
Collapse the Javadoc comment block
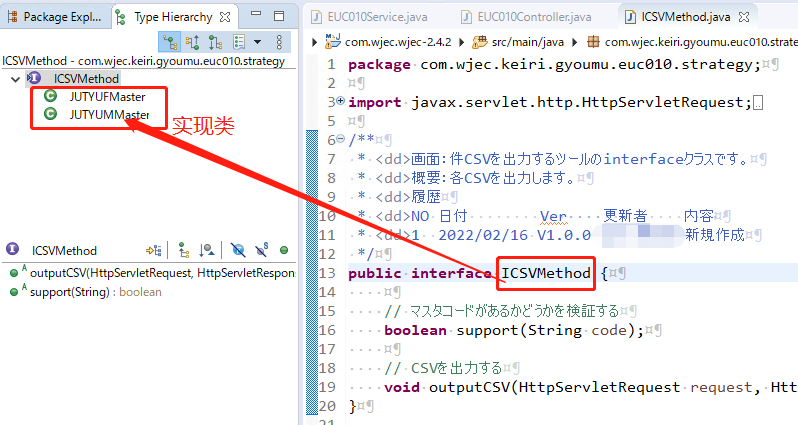click(340, 138)
